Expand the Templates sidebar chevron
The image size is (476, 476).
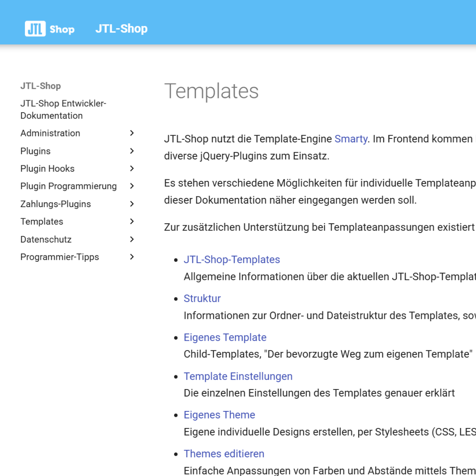132,221
